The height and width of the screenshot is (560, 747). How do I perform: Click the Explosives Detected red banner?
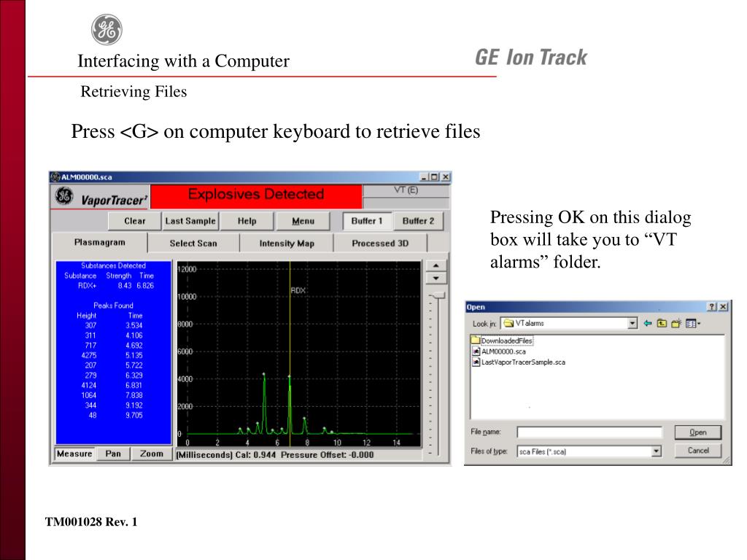[256, 196]
